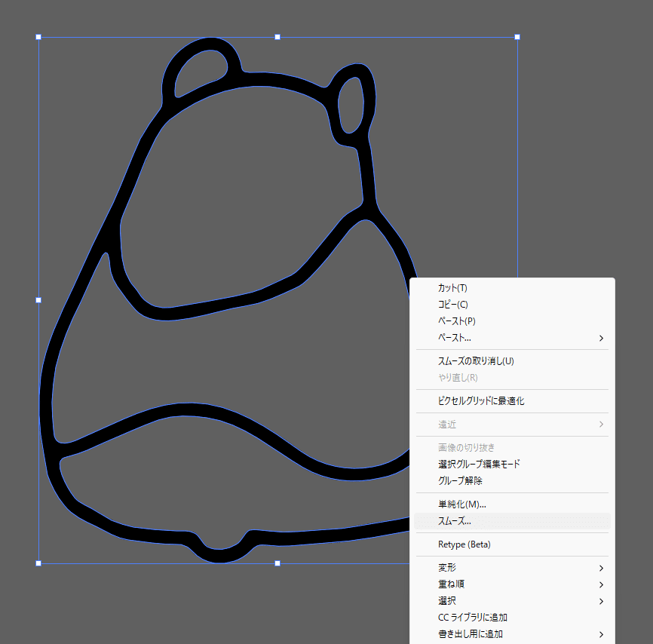653x644 pixels.
Task: Open the 単純化(M)... dialog
Action: (x=512, y=504)
